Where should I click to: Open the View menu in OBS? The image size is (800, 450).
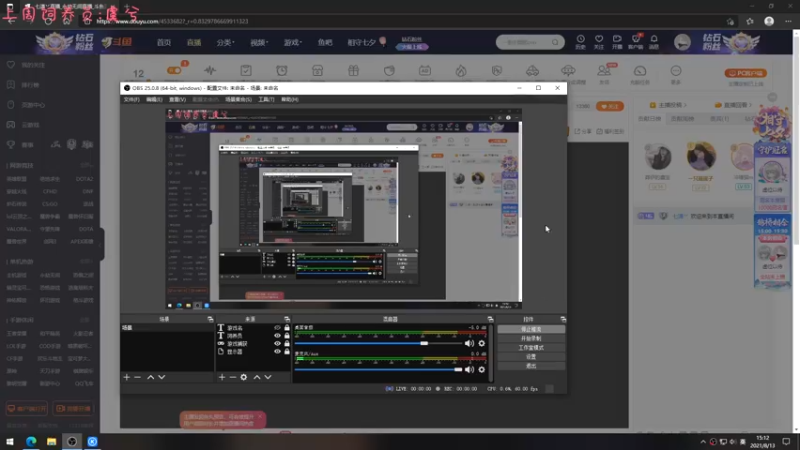(178, 99)
